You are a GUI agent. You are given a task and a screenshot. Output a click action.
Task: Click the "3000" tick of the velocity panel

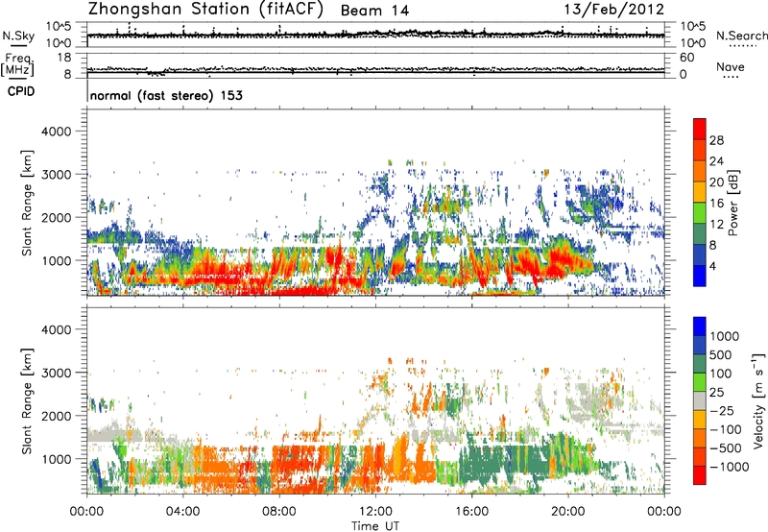pos(56,373)
